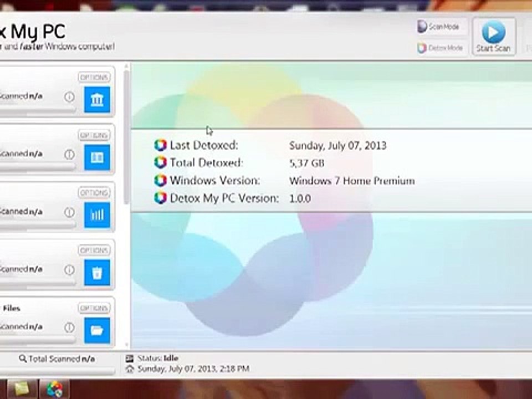Click the 'Windows Version:' label
The width and height of the screenshot is (532, 399).
coord(215,181)
